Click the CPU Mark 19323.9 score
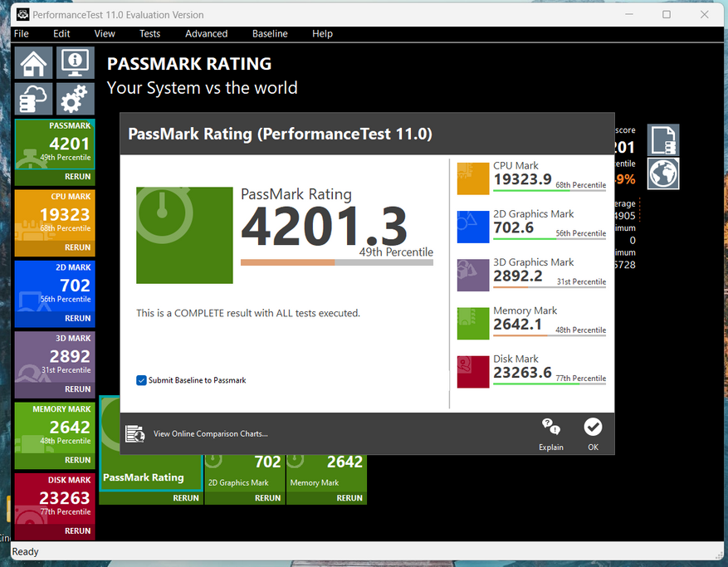 coord(522,179)
